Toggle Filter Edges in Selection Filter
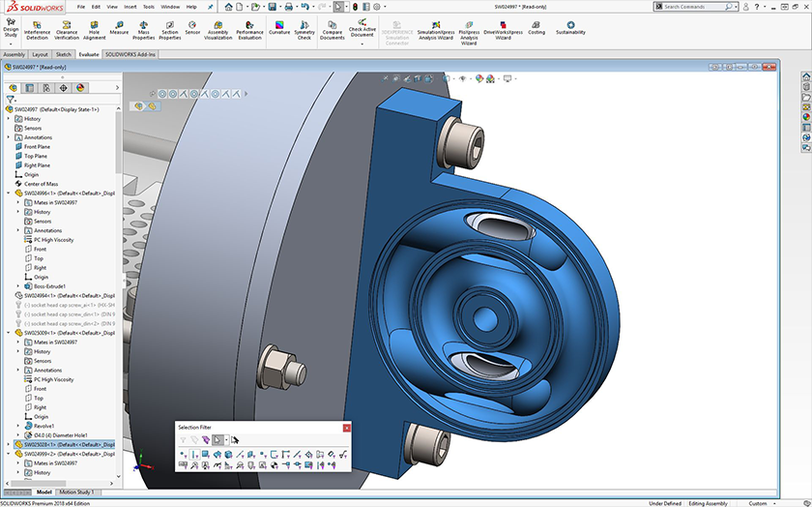This screenshot has height=507, width=812. (194, 454)
